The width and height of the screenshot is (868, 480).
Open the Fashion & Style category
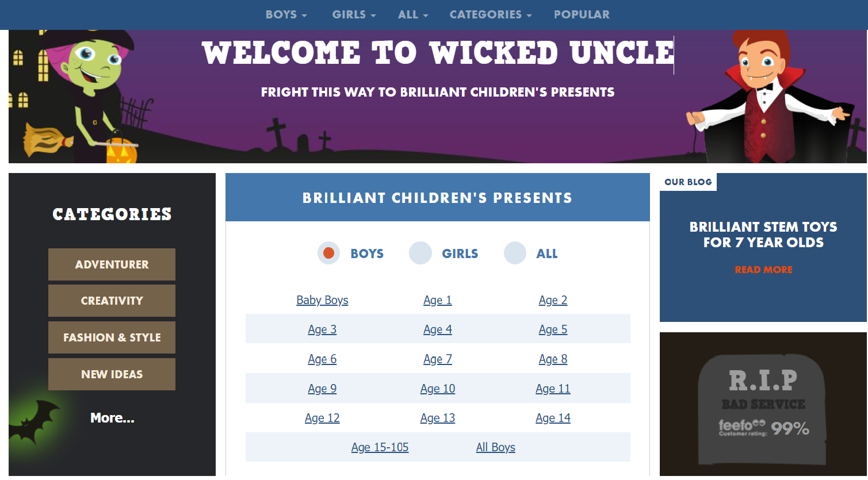pos(112,337)
